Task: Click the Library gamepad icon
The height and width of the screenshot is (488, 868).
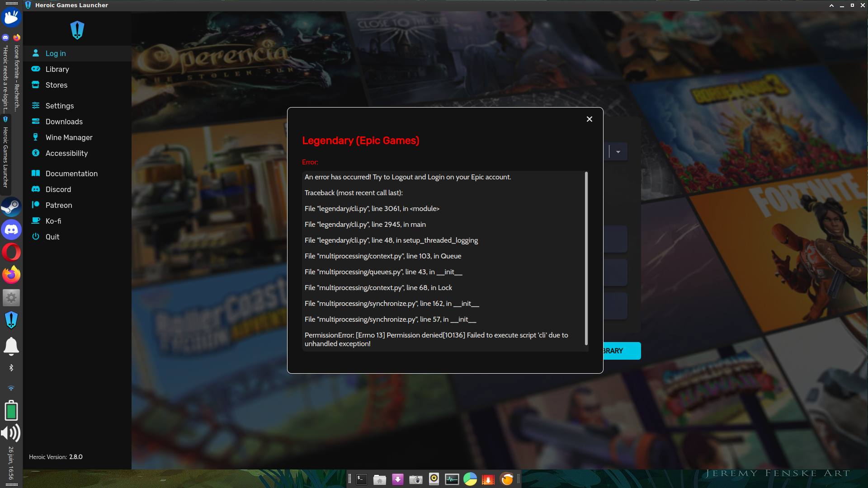Action: coord(36,69)
